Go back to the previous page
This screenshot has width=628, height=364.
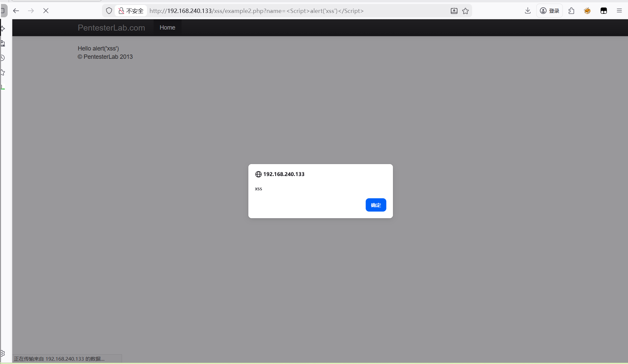click(16, 11)
